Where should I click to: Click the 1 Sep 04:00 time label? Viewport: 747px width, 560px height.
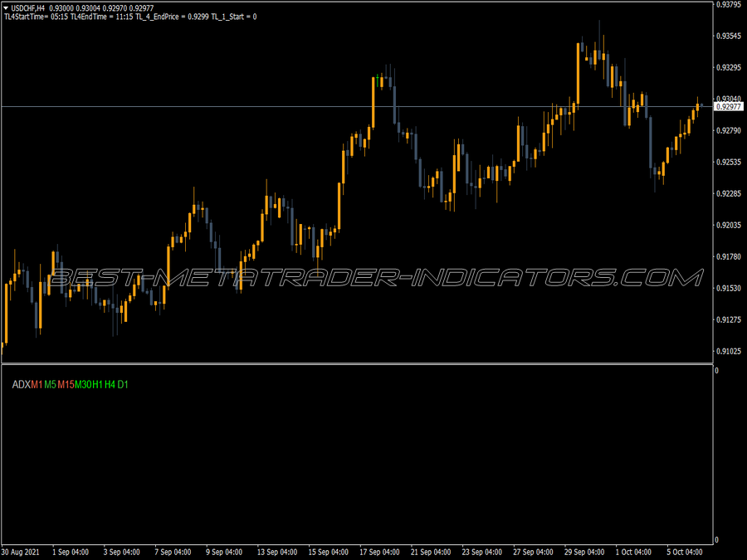pos(71,553)
